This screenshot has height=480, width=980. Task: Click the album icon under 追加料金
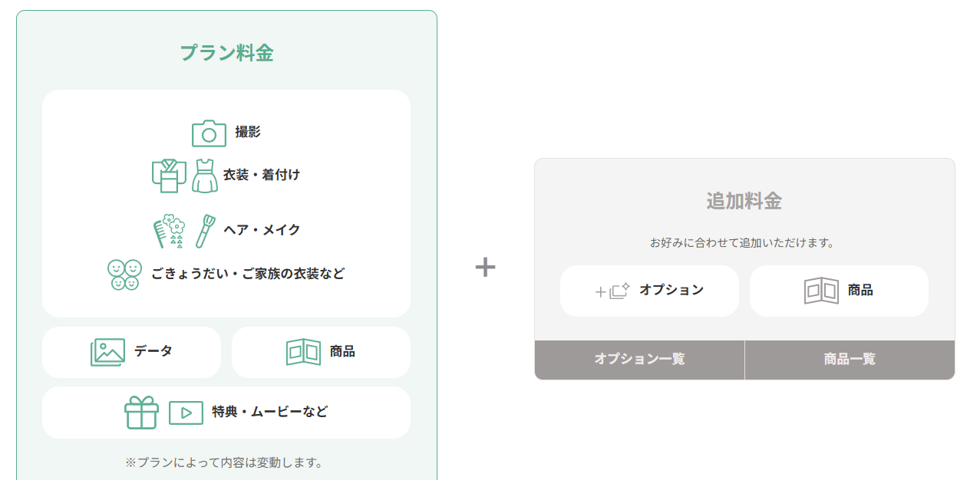pos(821,291)
